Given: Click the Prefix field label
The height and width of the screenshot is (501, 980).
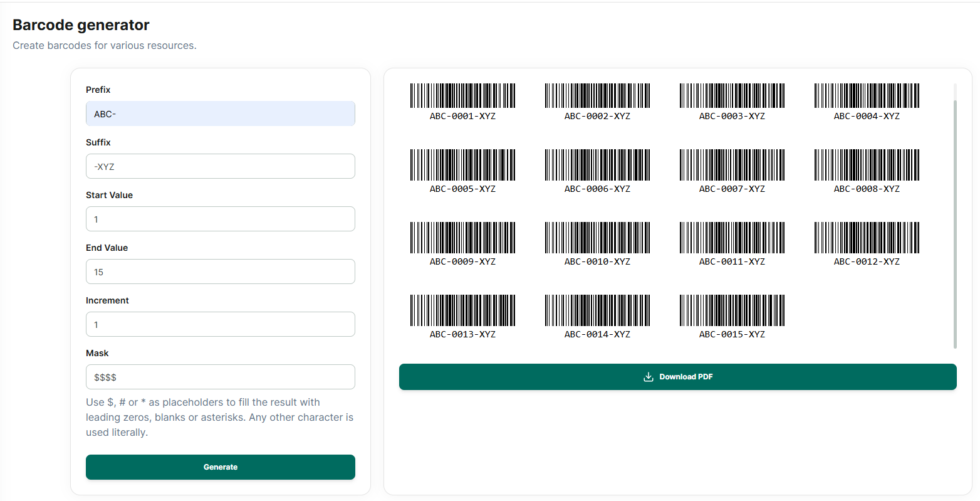Looking at the screenshot, I should coord(98,90).
